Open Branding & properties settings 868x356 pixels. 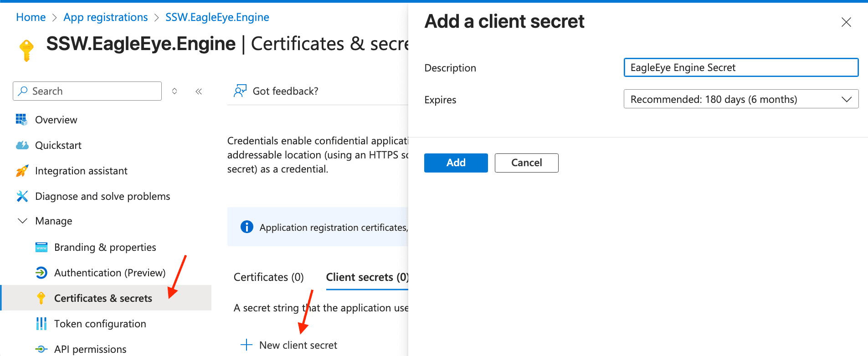pos(104,247)
